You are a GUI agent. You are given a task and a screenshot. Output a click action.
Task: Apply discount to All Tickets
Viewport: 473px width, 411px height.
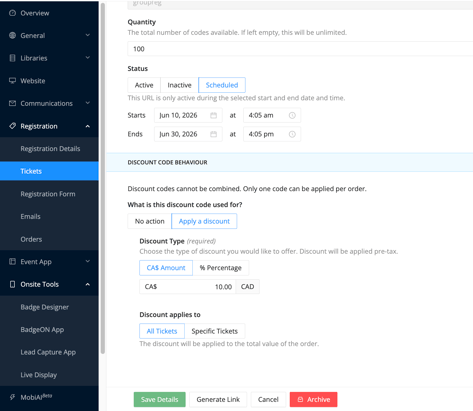coord(162,331)
